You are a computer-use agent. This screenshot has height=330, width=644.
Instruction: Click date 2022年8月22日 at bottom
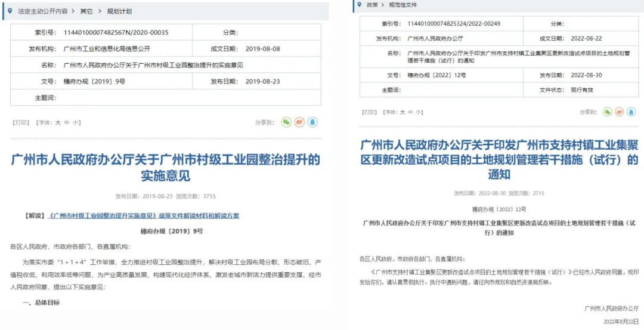click(621, 320)
